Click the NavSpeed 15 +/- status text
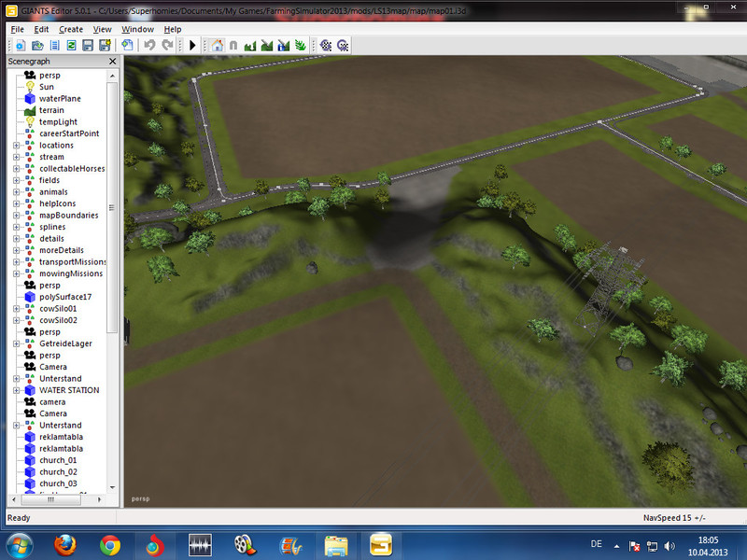Viewport: 747px width, 560px height. point(674,518)
